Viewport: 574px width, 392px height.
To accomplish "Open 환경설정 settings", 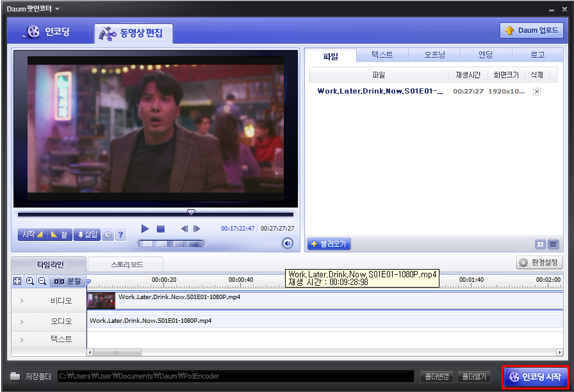I will point(539,263).
